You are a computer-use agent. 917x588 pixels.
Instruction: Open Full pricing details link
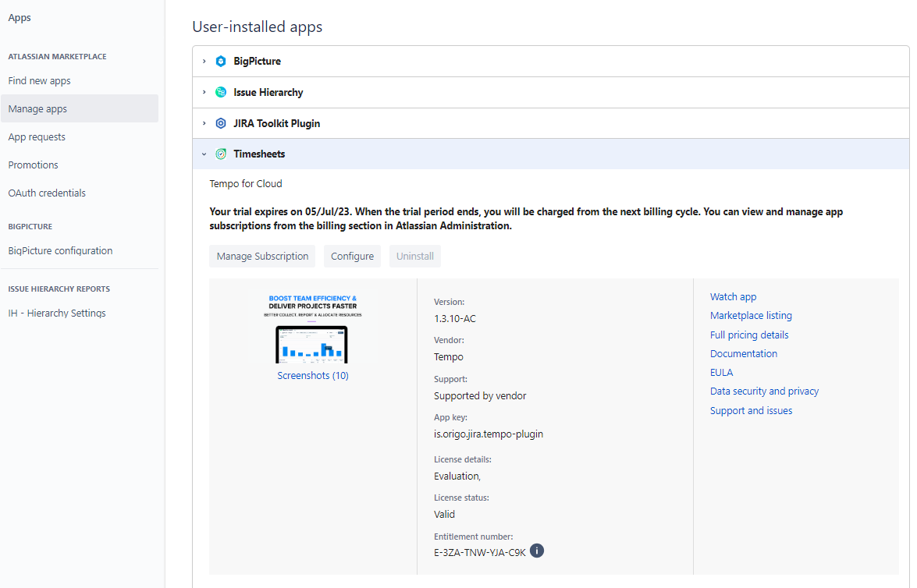(749, 335)
